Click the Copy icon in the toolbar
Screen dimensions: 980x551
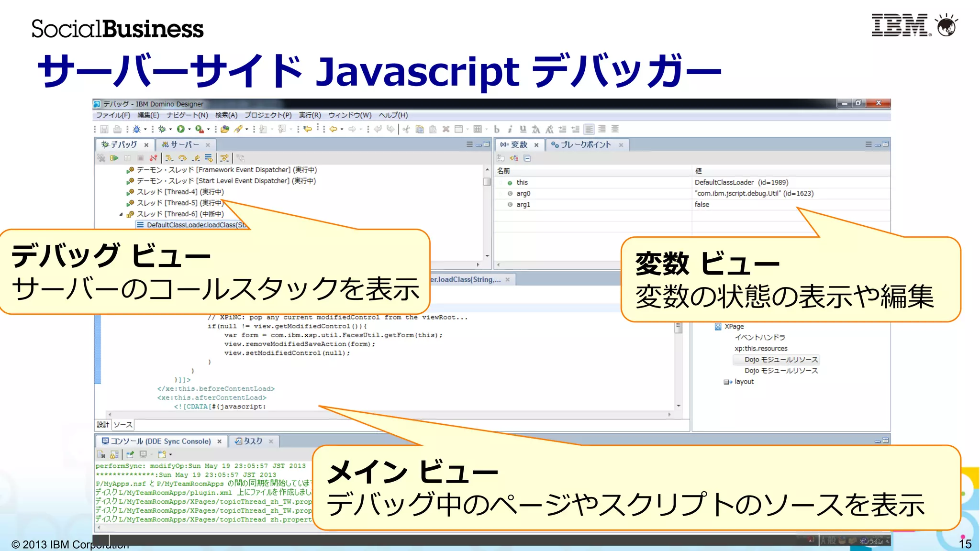[x=420, y=129]
